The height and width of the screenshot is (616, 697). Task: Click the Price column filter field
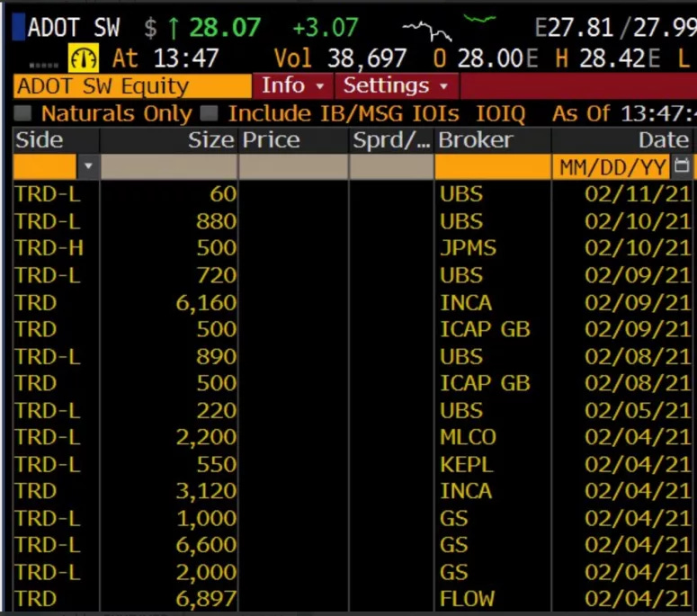293,167
